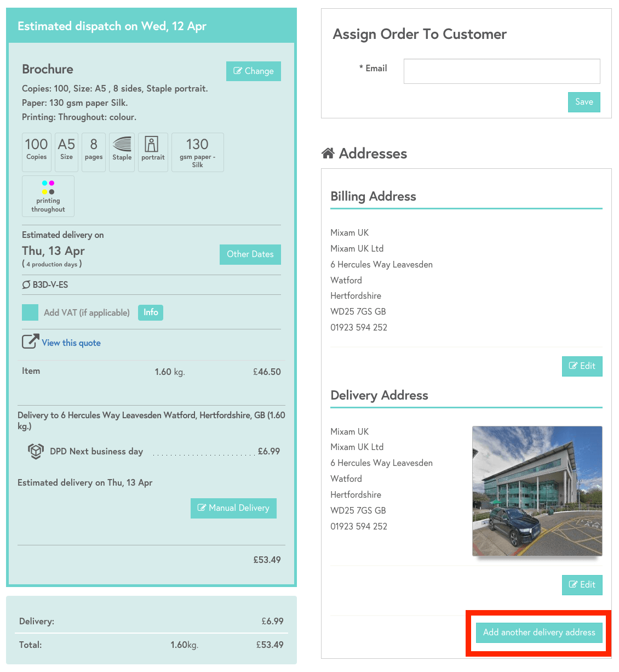Click the Info button beside Add VAT
The height and width of the screenshot is (672, 619).
click(151, 312)
